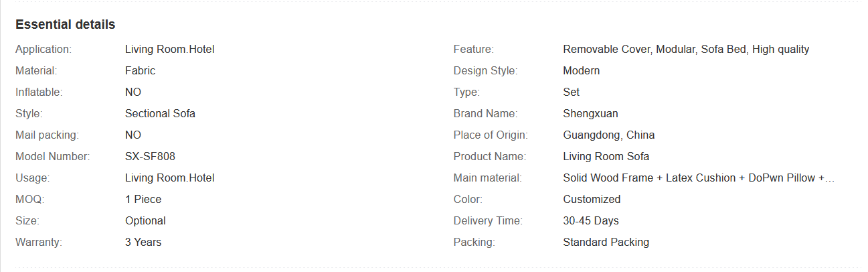Viewport: 868px width, 272px height.
Task: Click the Model Number SX-SF808
Action: [150, 156]
